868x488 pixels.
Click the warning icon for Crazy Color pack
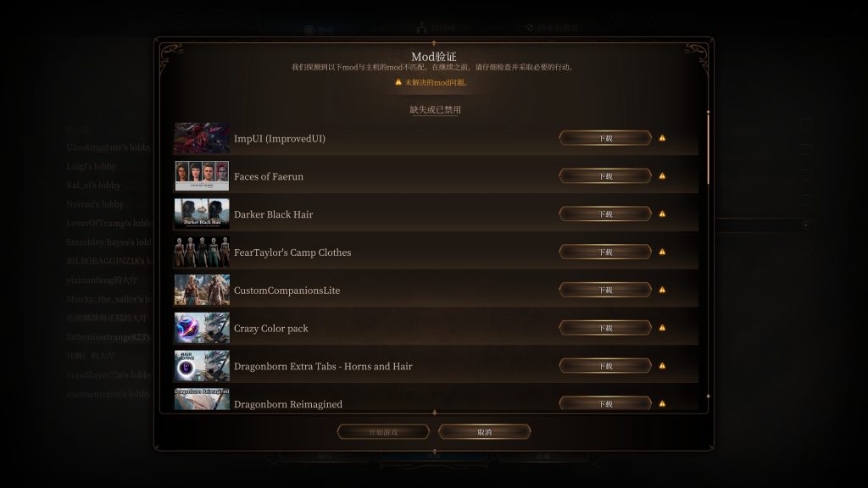point(662,328)
